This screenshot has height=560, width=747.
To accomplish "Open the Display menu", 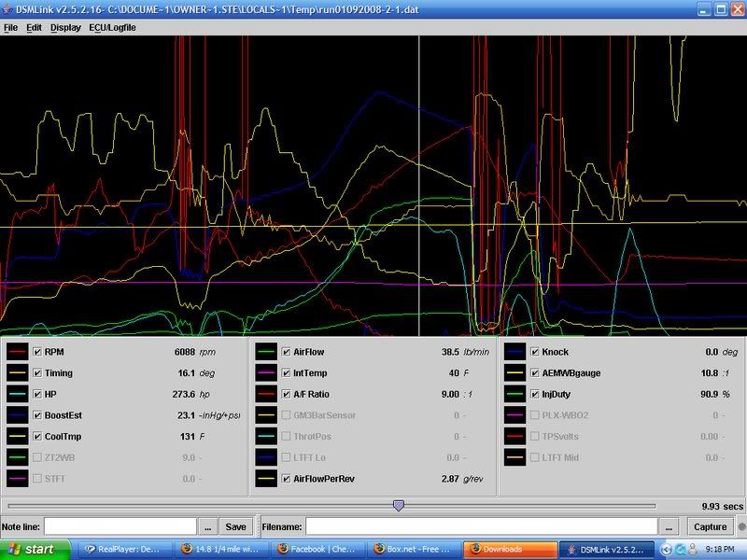I will click(65, 28).
